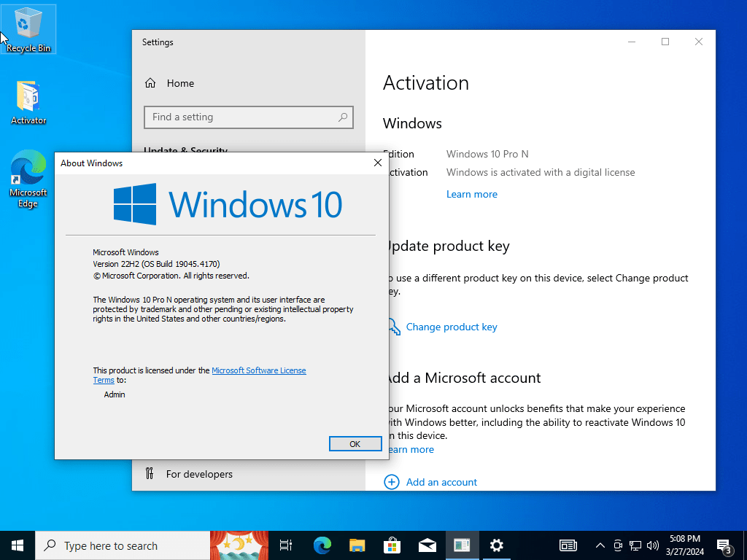
Task: Click Learn more under the Activation status
Action: 472,194
